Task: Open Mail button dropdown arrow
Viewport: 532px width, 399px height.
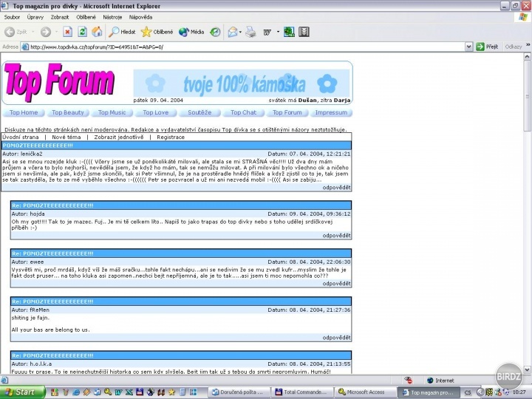Action: click(x=240, y=33)
